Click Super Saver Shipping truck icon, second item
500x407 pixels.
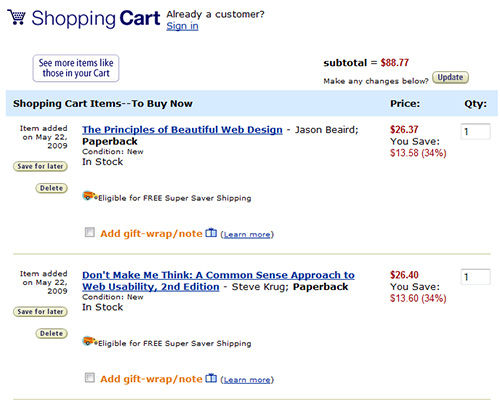[x=89, y=341]
